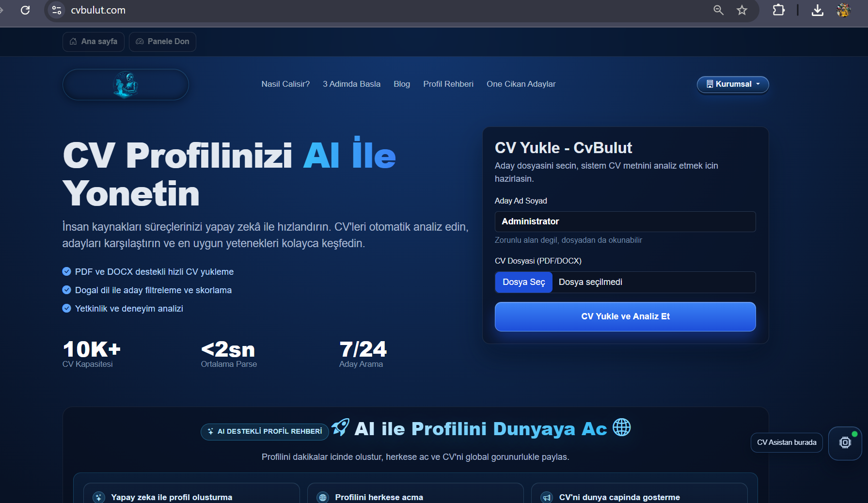The height and width of the screenshot is (503, 868).
Task: Bookmark this page with the star icon
Action: click(742, 10)
